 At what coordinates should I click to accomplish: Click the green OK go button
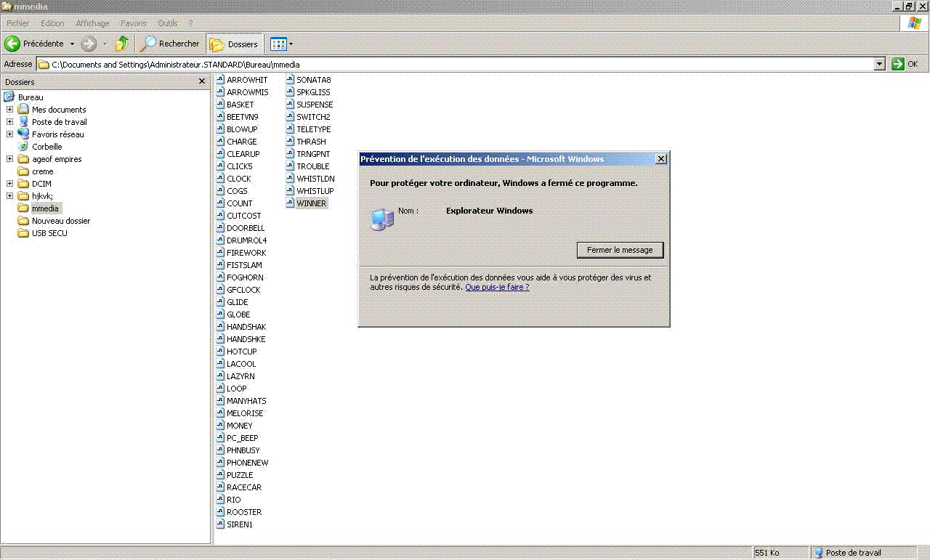click(x=898, y=64)
